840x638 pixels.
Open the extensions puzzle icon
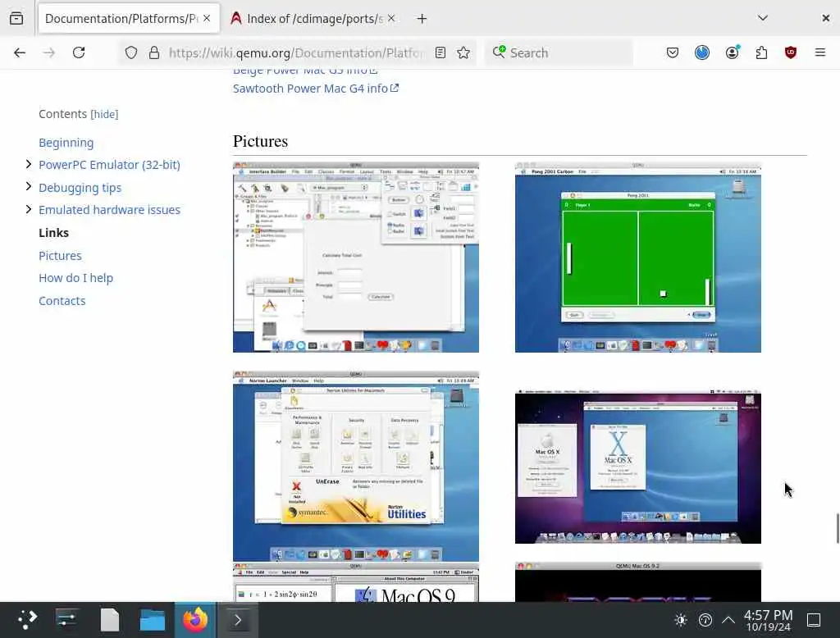click(761, 52)
